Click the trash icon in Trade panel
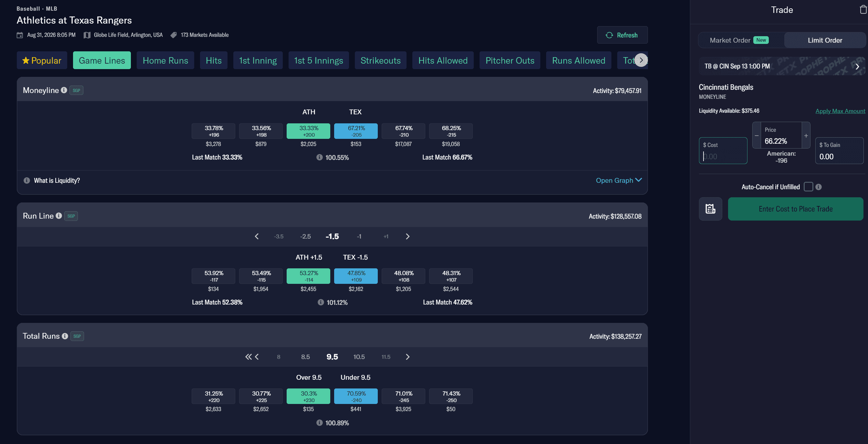The image size is (868, 444). click(863, 10)
